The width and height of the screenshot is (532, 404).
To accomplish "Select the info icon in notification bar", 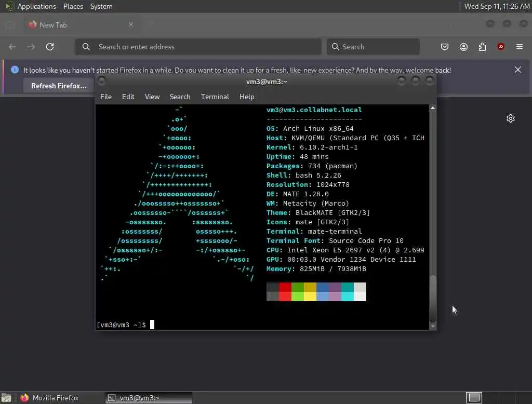I will pos(15,70).
